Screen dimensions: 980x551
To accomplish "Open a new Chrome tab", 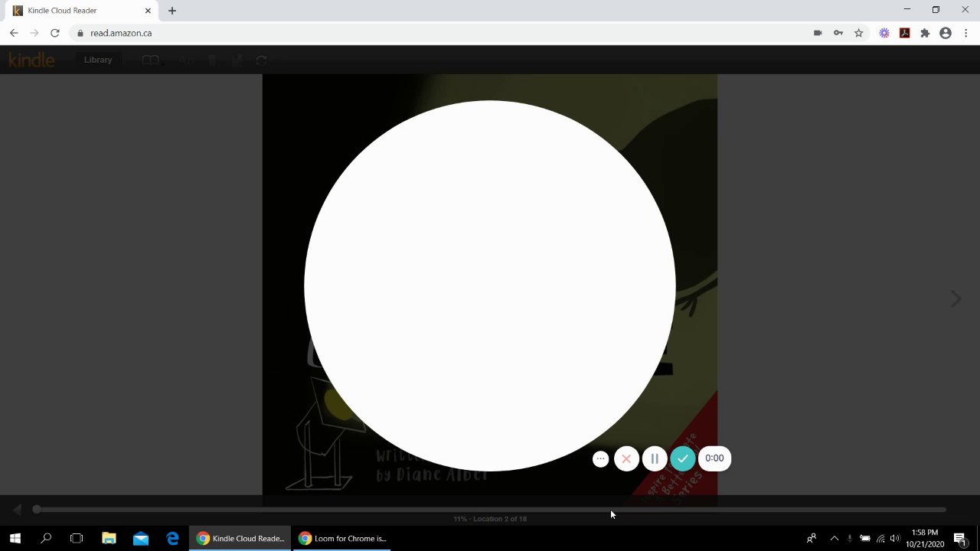I will (x=172, y=11).
